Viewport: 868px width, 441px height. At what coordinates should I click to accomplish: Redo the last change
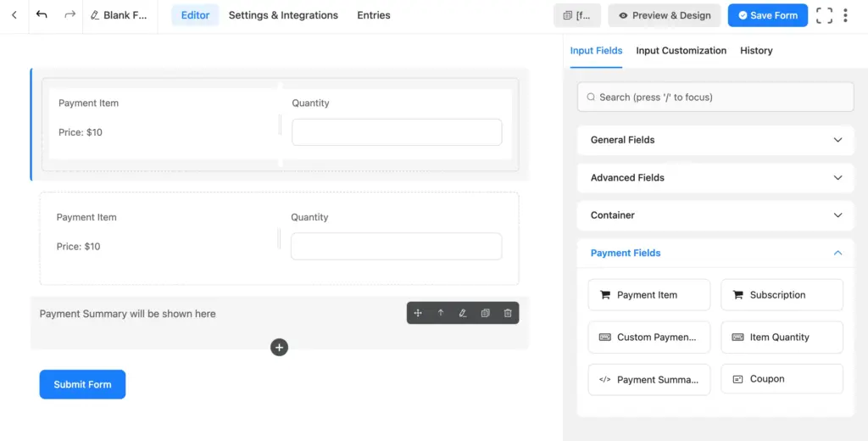click(70, 14)
